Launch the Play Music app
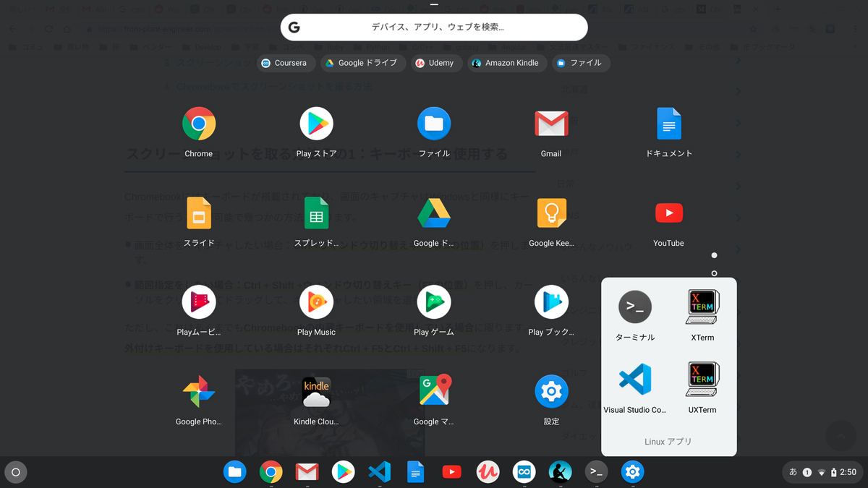868x488 pixels. pyautogui.click(x=316, y=302)
